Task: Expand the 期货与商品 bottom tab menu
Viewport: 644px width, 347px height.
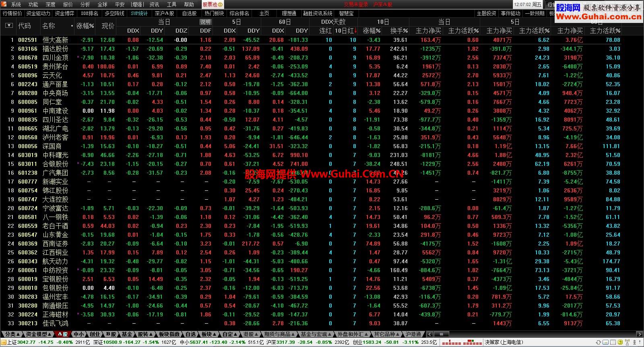Action: pyautogui.click(x=279, y=334)
